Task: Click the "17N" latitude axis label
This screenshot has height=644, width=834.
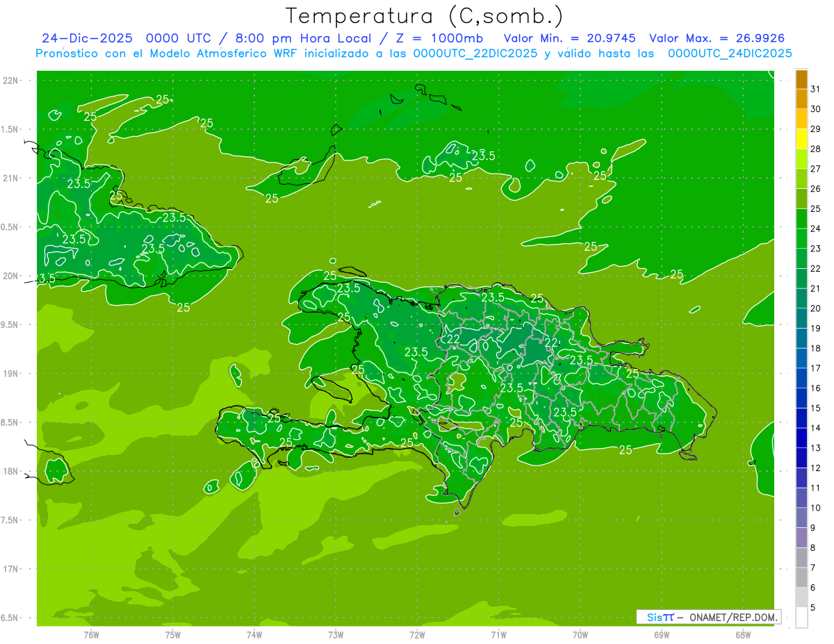Action: (10, 570)
